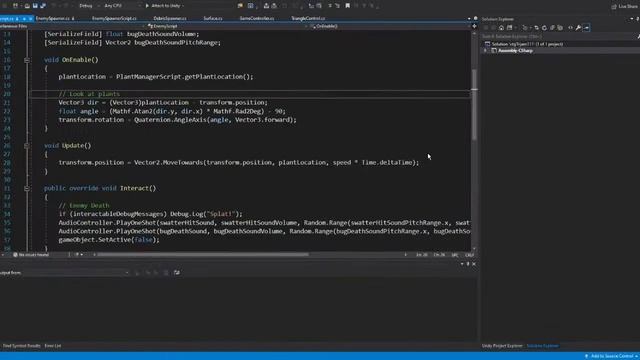This screenshot has width=640, height=360.
Task: Switch to EnemySpawner.cs tab
Action: click(x=55, y=19)
